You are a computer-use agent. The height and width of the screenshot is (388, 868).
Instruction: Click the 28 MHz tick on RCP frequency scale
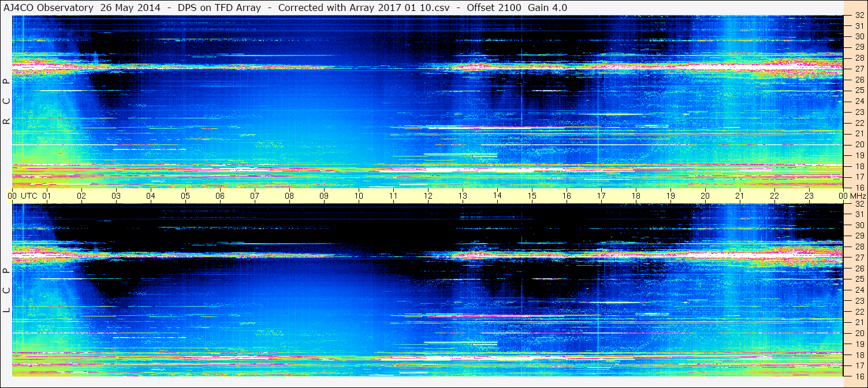[x=859, y=58]
